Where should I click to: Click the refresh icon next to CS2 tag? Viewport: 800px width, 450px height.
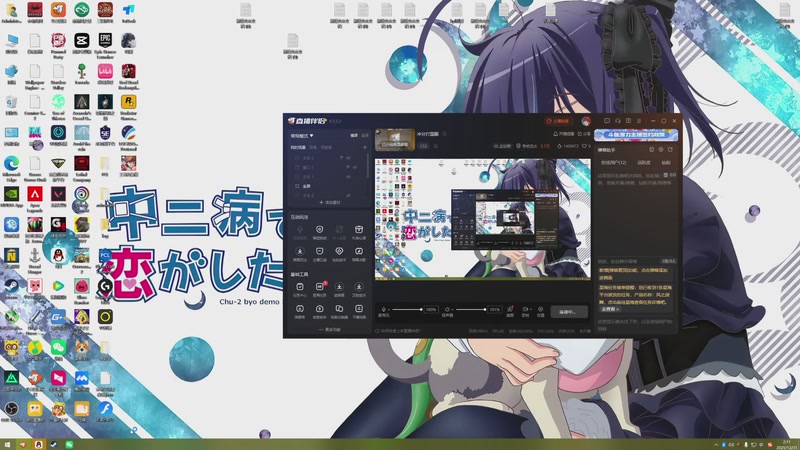click(x=436, y=146)
